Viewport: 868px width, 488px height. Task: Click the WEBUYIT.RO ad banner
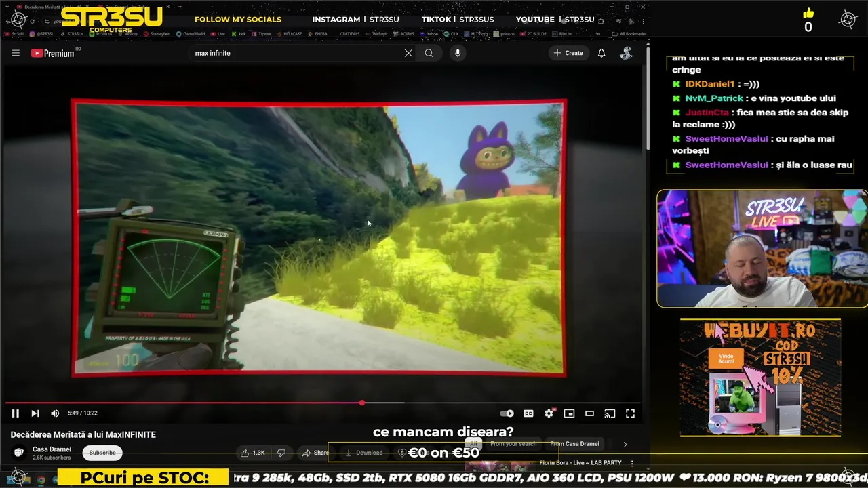[760, 378]
